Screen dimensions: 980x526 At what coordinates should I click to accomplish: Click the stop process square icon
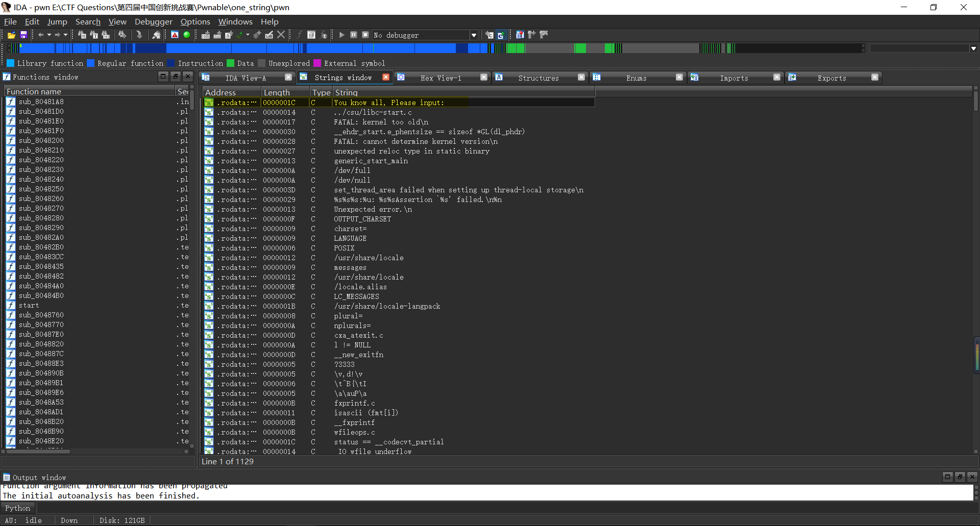(365, 35)
